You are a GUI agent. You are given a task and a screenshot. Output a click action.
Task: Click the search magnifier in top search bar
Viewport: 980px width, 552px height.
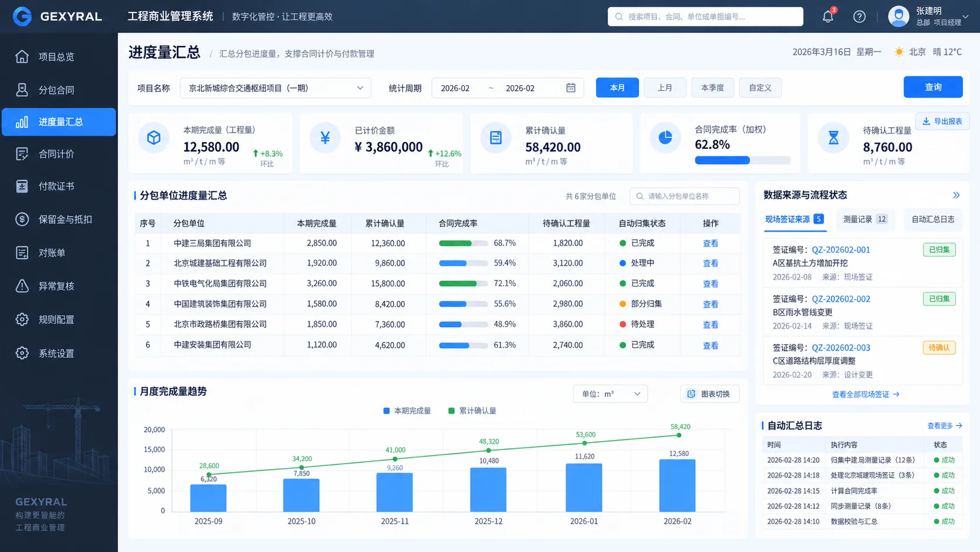[x=619, y=16]
